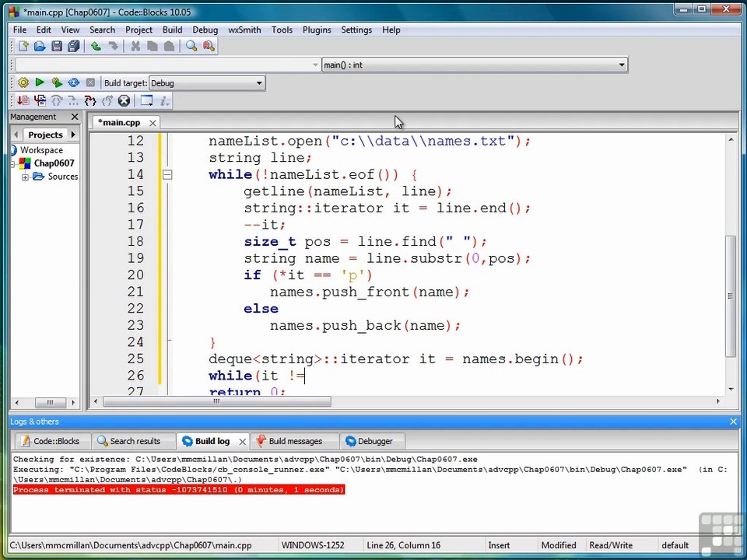Close the Logs & others panel
Viewport: 747px width, 560px height.
tap(733, 422)
